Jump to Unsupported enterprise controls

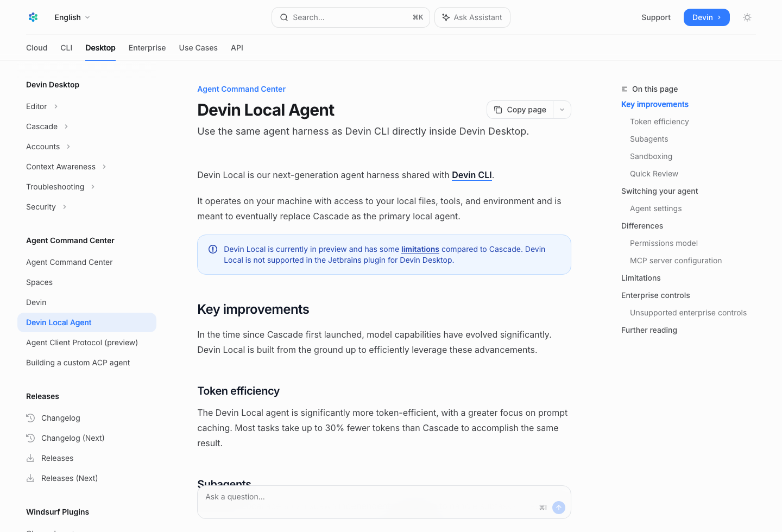[x=688, y=313]
